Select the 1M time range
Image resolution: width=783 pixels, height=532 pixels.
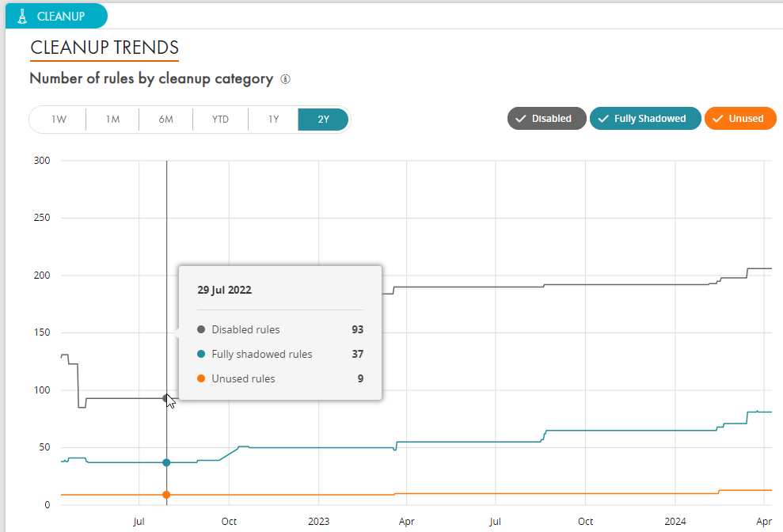click(112, 120)
